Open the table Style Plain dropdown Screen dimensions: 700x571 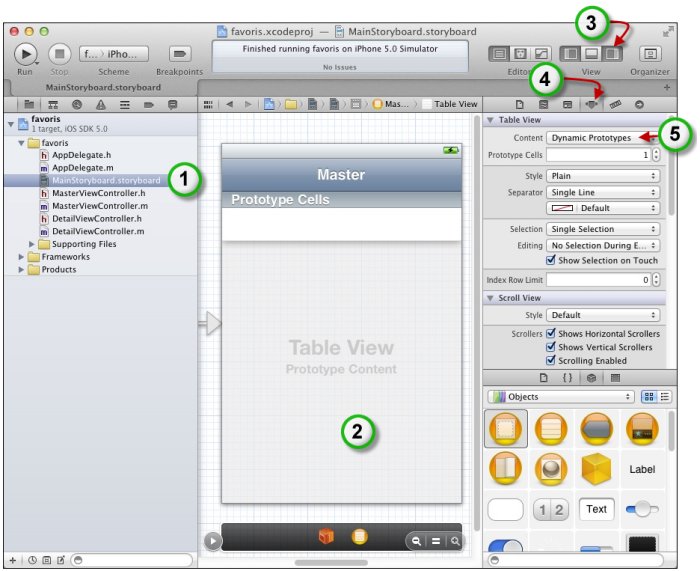tap(603, 176)
